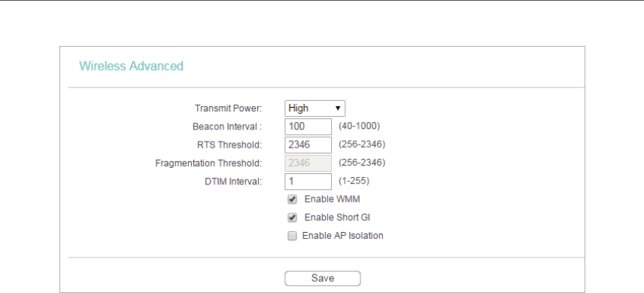This screenshot has width=644, height=293.
Task: Click the Beacon Interval label
Action: tap(227, 127)
